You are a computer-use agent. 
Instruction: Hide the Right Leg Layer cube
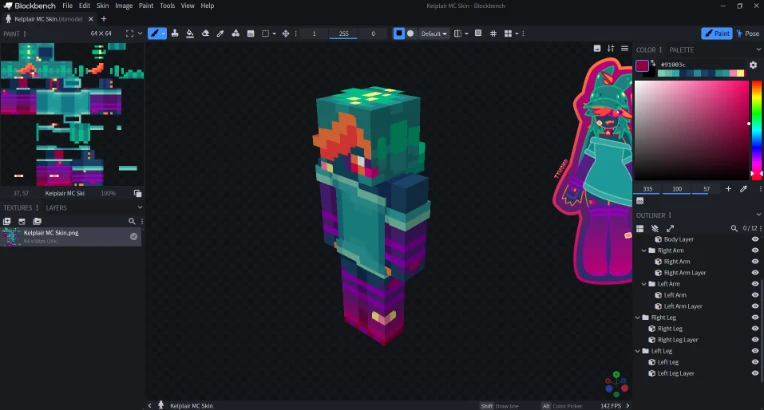pyautogui.click(x=755, y=340)
